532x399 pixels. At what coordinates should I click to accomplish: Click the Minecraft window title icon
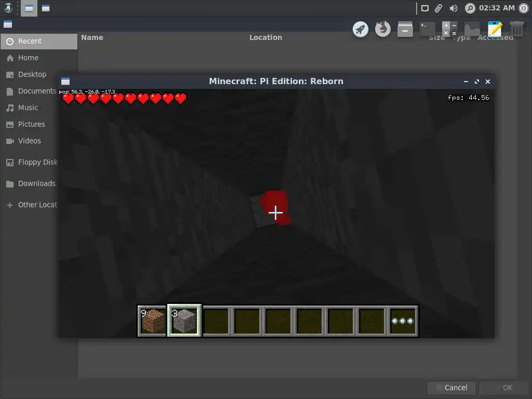pyautogui.click(x=65, y=81)
